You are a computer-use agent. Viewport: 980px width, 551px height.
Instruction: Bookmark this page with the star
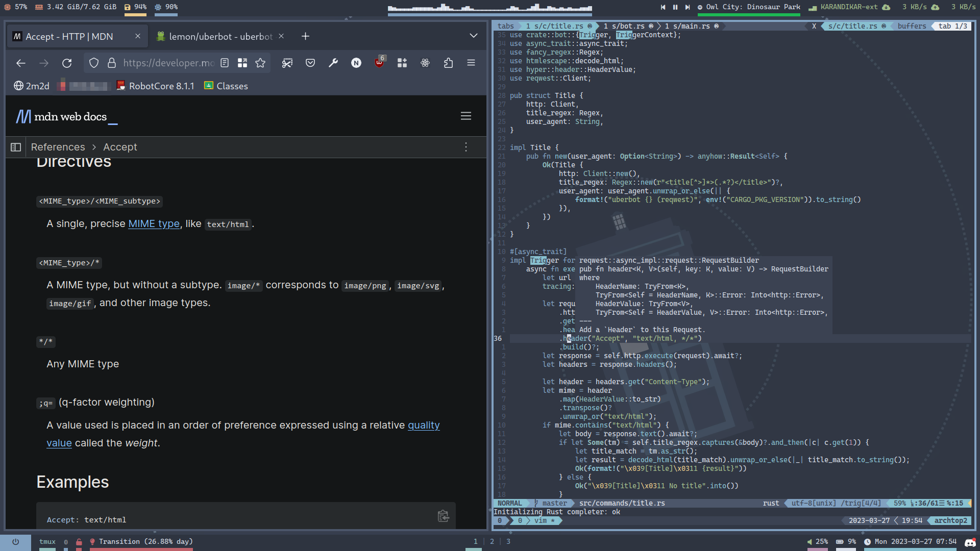point(260,63)
